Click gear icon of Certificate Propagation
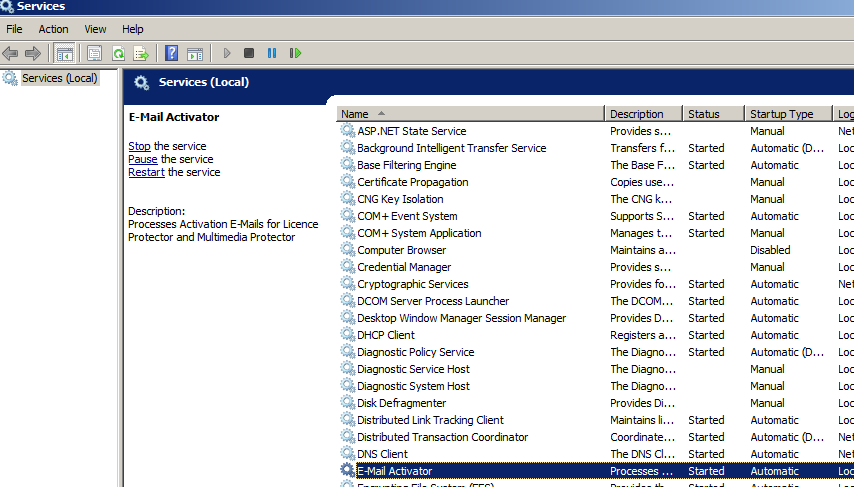854x487 pixels. point(347,181)
